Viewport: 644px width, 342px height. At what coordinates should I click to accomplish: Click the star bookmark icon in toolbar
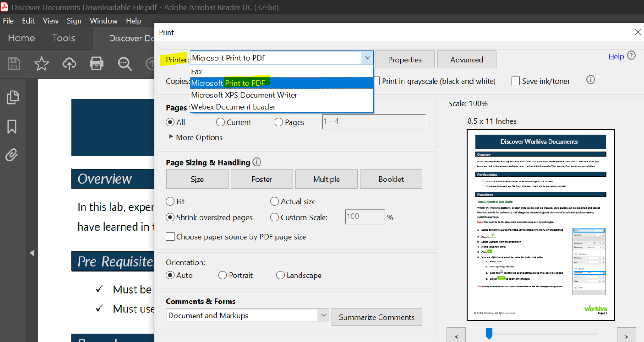coord(41,64)
